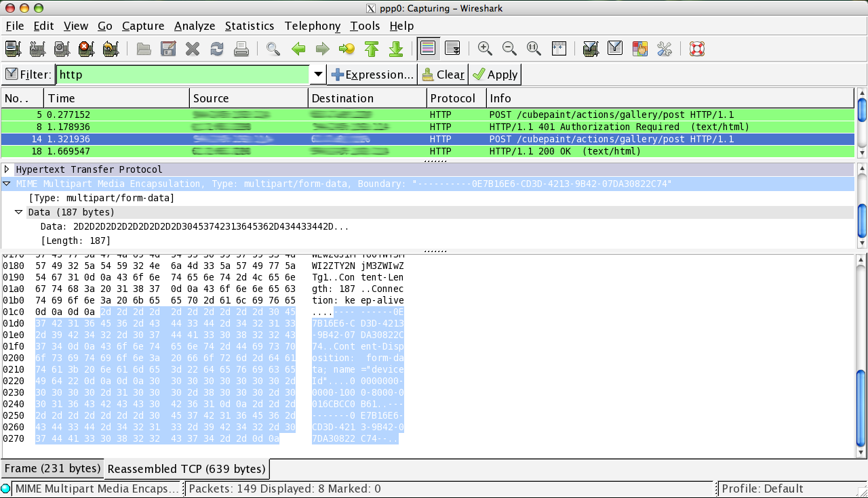Close capture file X icon

coord(193,49)
